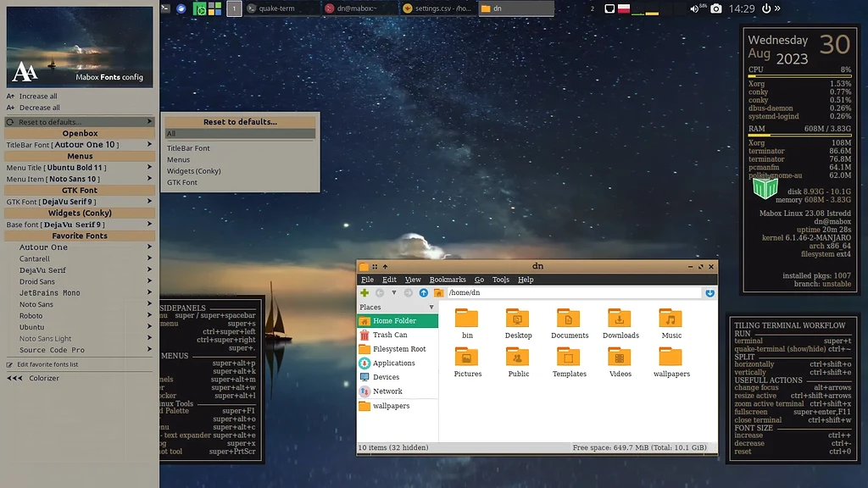
Task: Click the go-up arrow in the file manager
Action: (423, 294)
